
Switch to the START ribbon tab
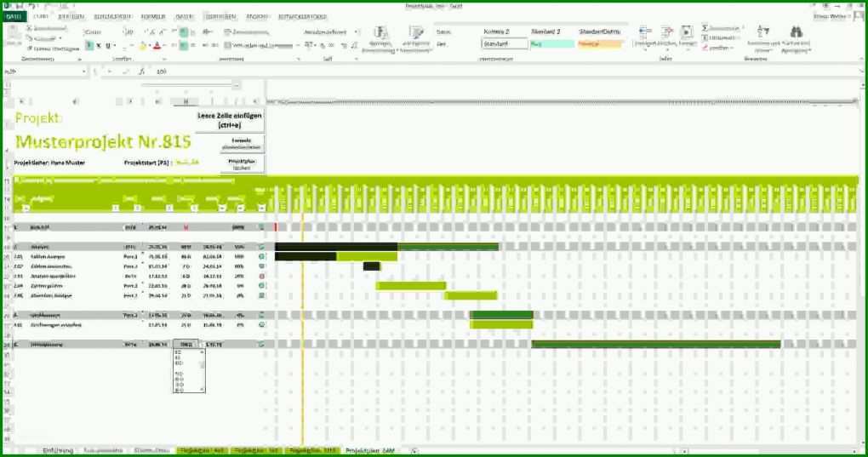42,17
